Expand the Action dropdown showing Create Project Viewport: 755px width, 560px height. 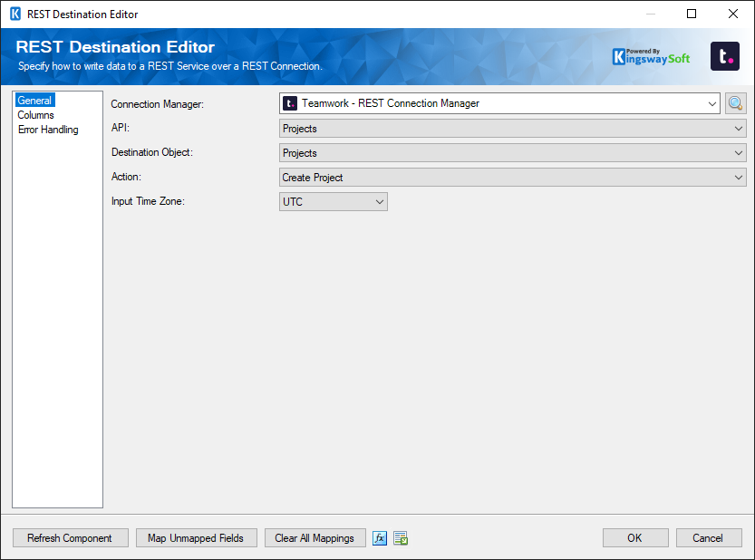[x=512, y=178]
